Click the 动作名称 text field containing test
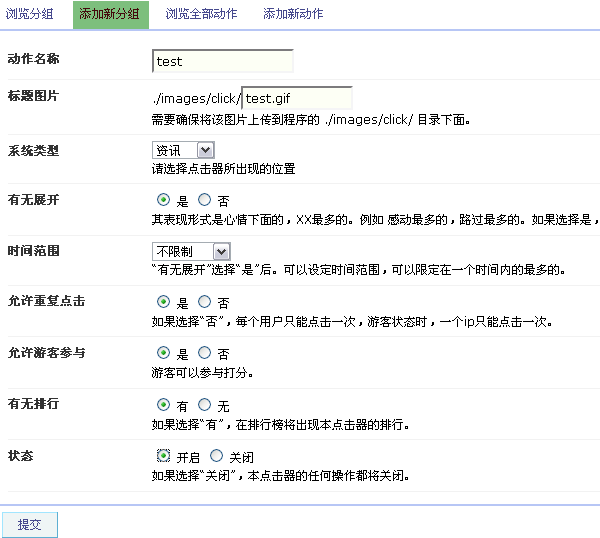 222,61
